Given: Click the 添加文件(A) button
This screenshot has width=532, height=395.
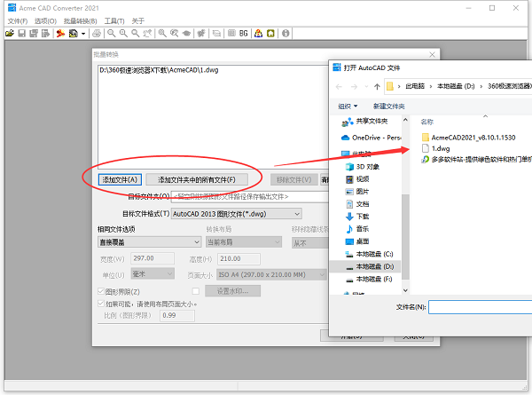Looking at the screenshot, I should [120, 179].
